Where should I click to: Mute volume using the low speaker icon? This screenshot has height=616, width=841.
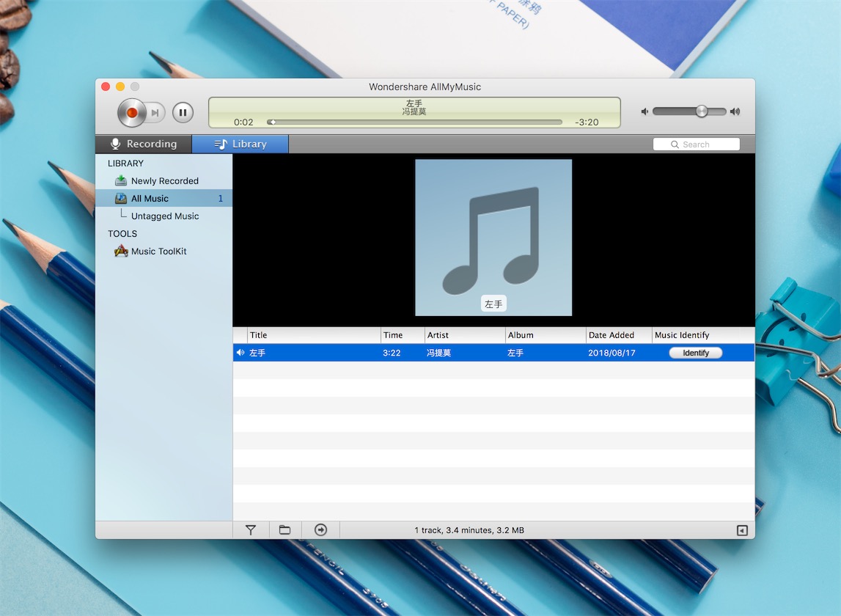click(644, 111)
